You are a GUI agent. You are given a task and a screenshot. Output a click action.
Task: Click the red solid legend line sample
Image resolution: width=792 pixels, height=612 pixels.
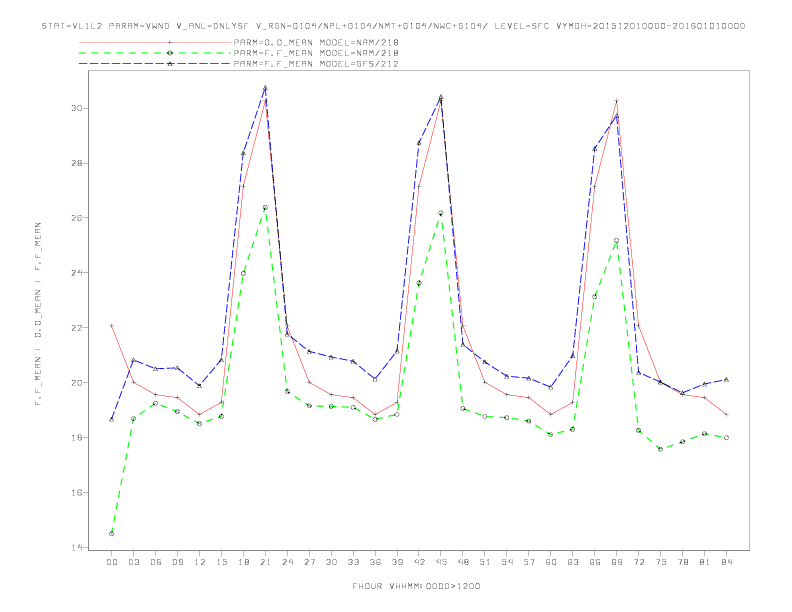155,42
